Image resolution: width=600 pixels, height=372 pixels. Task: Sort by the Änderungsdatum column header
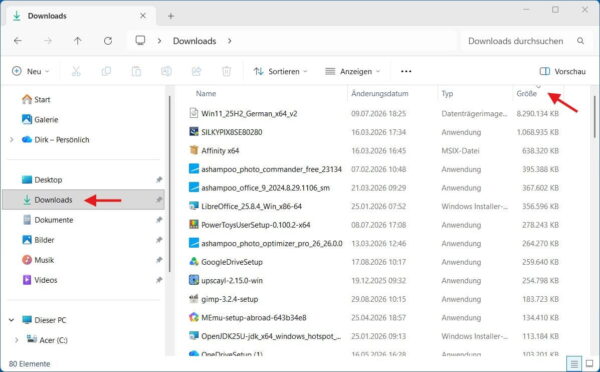[x=380, y=93]
